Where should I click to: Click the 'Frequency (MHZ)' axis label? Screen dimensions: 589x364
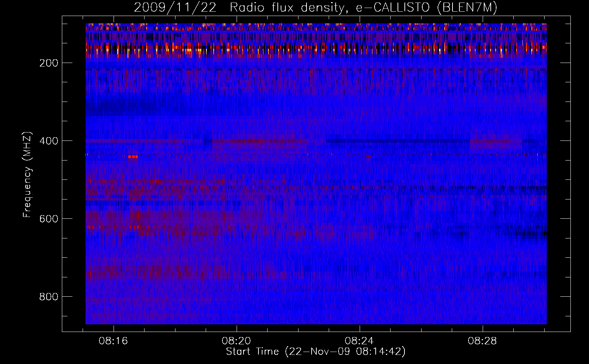(x=27, y=174)
